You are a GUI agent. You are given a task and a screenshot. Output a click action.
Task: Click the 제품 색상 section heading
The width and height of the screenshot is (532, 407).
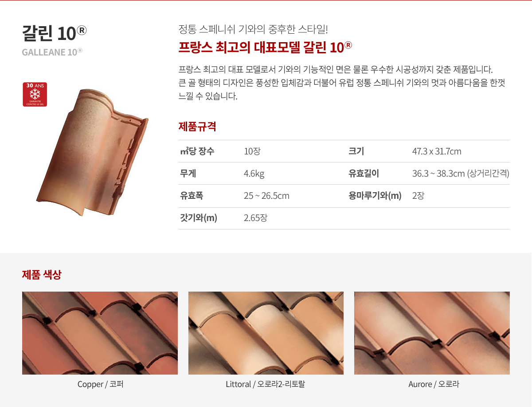coord(42,275)
